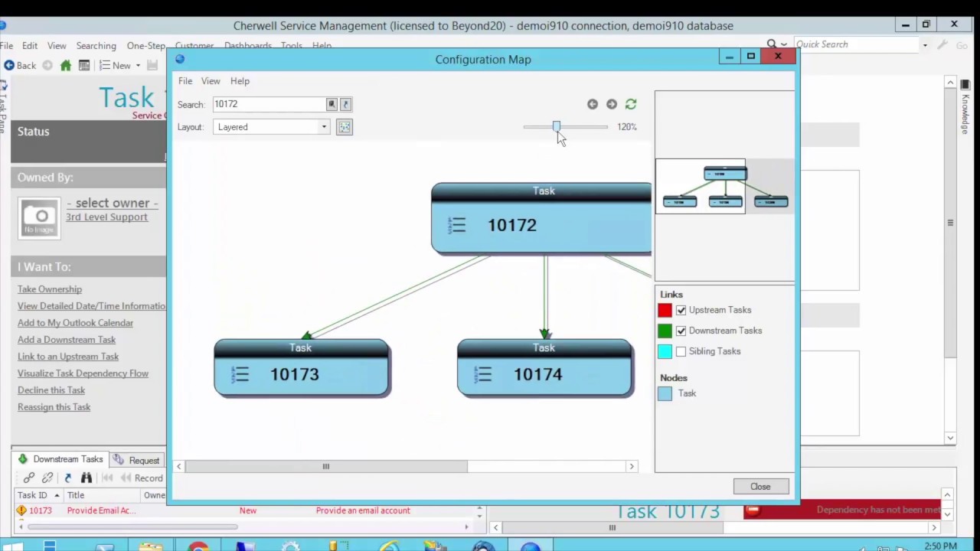Image resolution: width=980 pixels, height=551 pixels.
Task: Click the 3rd Level Support link
Action: click(x=106, y=217)
